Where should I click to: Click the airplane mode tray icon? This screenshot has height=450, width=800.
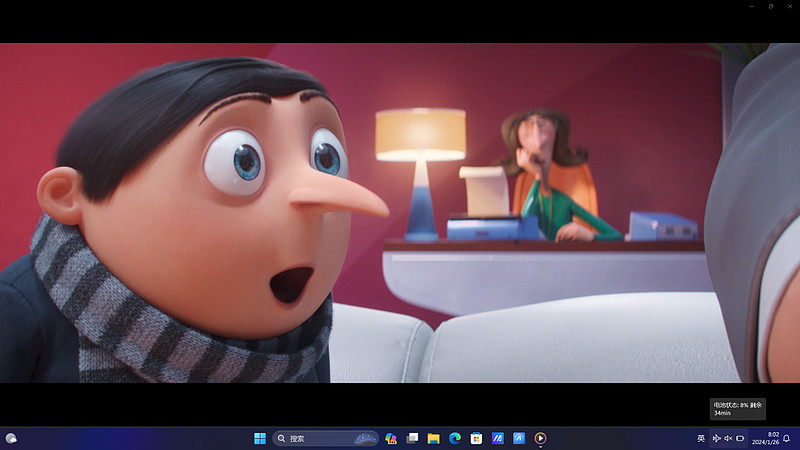716,438
